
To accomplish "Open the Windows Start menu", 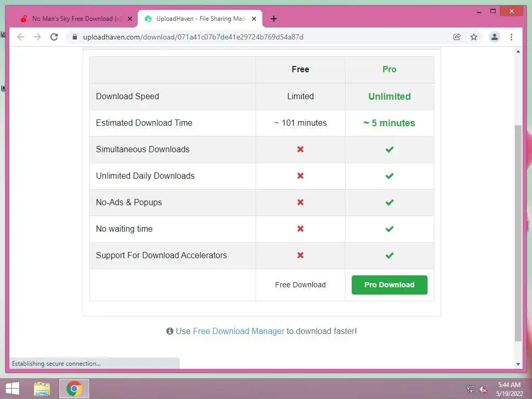I will pos(12,389).
